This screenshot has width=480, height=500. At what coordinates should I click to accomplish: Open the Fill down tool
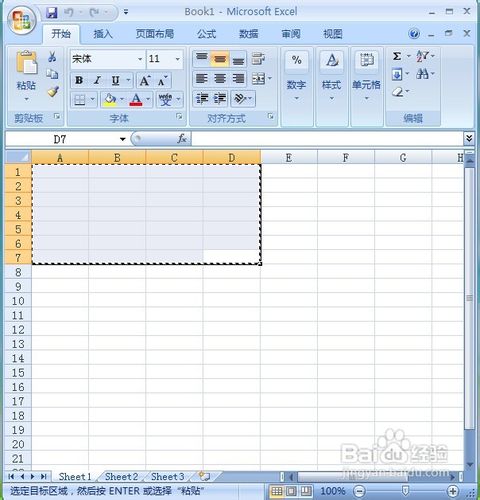[397, 74]
